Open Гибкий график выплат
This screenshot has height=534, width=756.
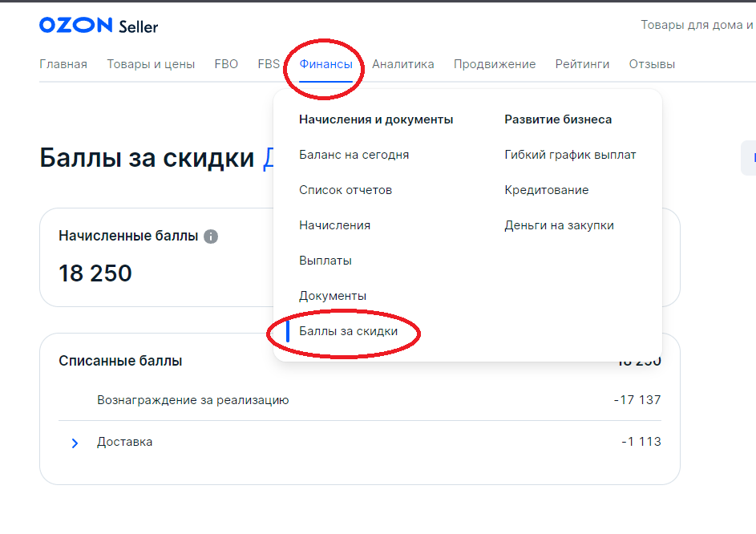(x=570, y=155)
